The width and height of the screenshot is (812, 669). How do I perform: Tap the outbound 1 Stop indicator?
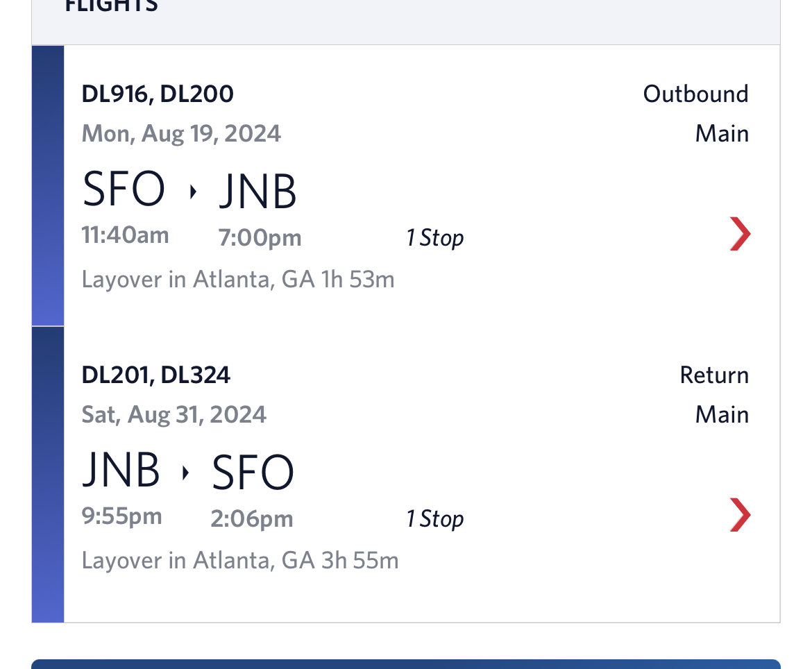coord(434,238)
